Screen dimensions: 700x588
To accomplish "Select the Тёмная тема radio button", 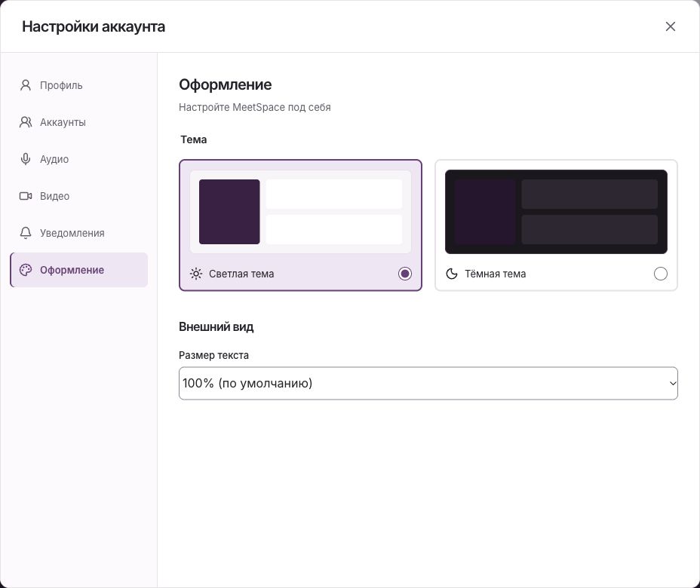I will (x=661, y=274).
